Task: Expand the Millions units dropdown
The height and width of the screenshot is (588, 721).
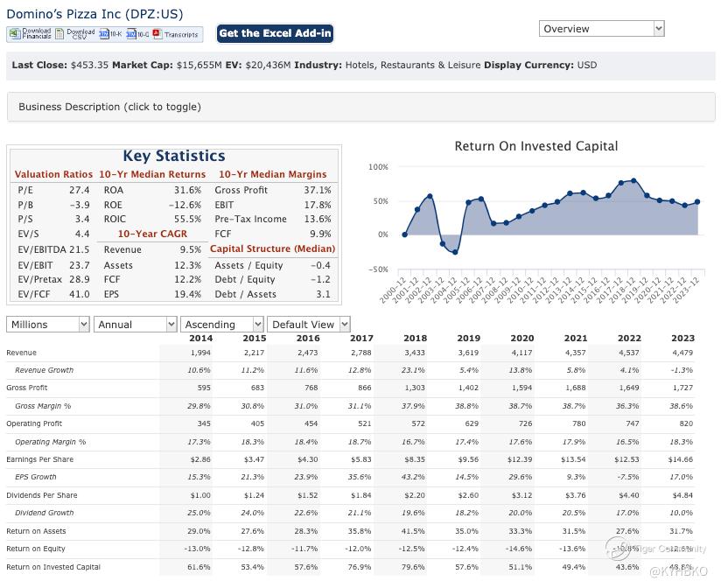Action: tap(48, 325)
